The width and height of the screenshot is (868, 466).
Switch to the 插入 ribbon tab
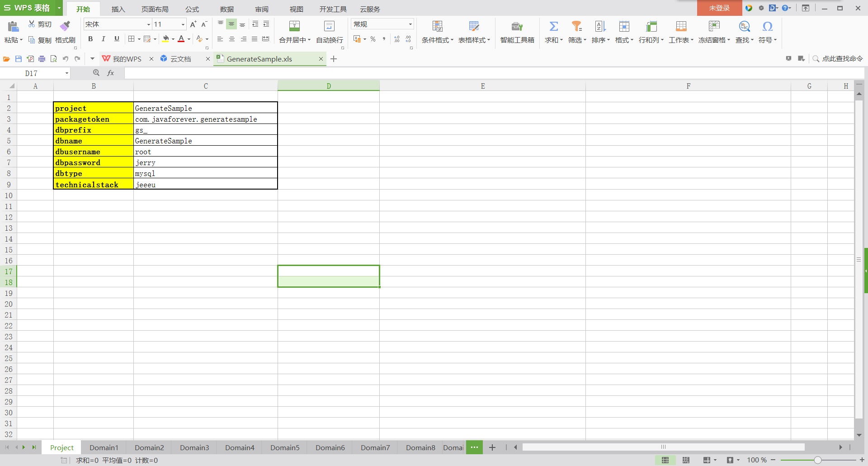click(118, 9)
